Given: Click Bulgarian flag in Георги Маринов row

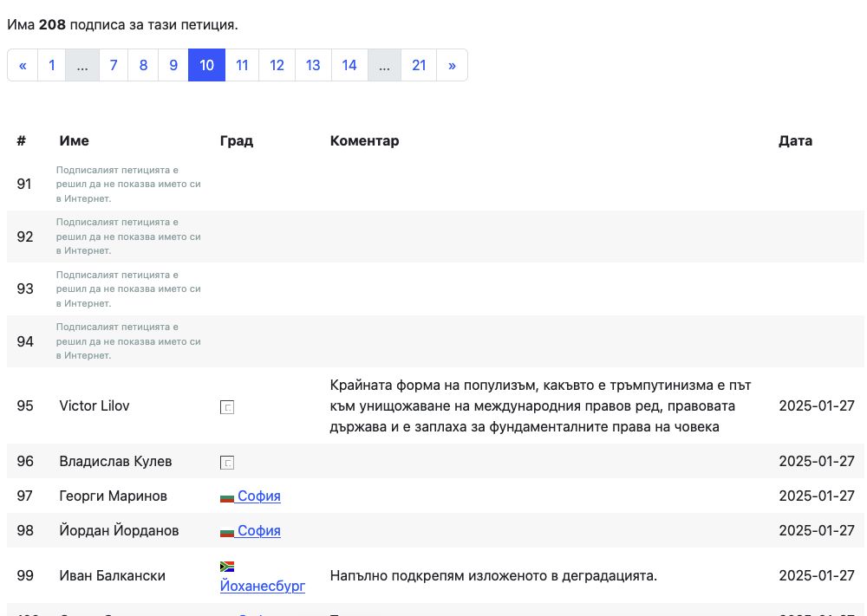Looking at the screenshot, I should 227,497.
